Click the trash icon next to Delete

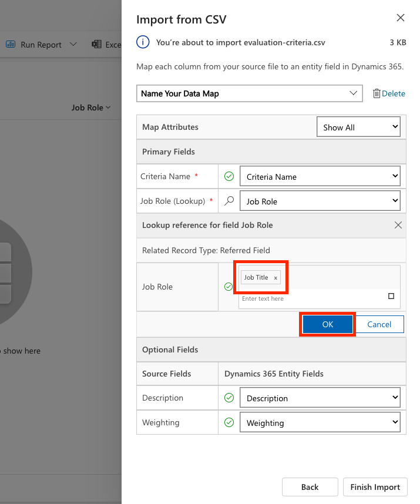pos(376,93)
